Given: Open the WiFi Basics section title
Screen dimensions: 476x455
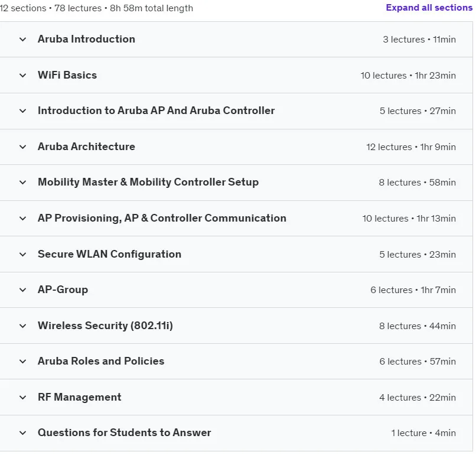Looking at the screenshot, I should point(67,75).
